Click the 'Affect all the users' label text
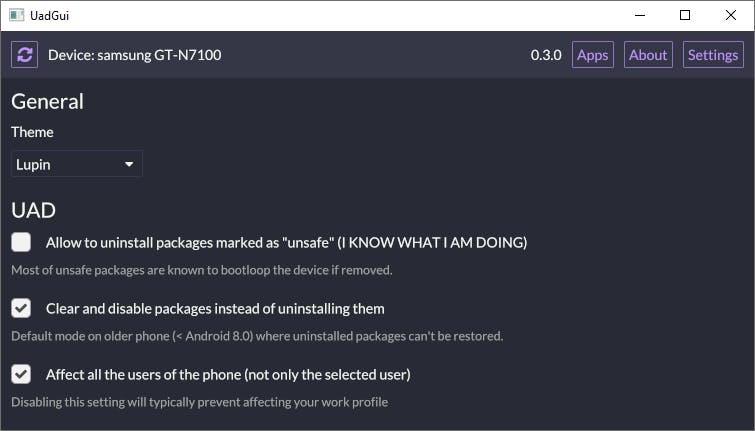Viewport: 755px width, 431px height. click(x=228, y=374)
